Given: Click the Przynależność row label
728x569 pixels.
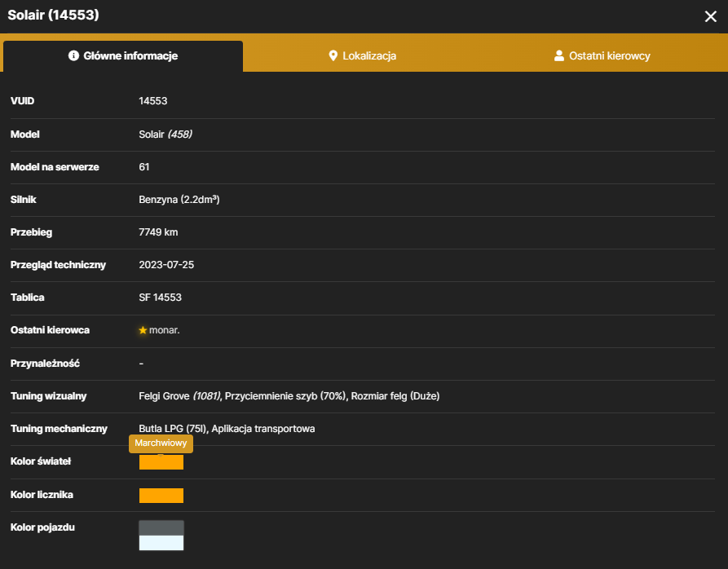Looking at the screenshot, I should (x=45, y=364).
